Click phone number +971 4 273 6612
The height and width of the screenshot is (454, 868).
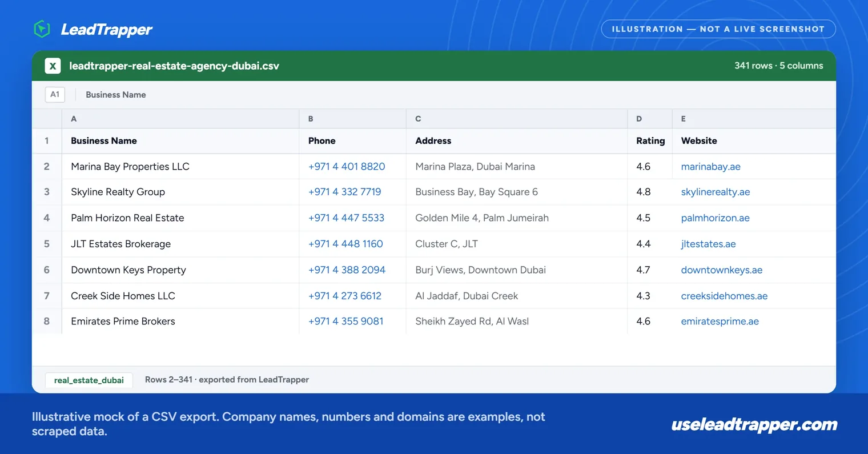(x=344, y=296)
